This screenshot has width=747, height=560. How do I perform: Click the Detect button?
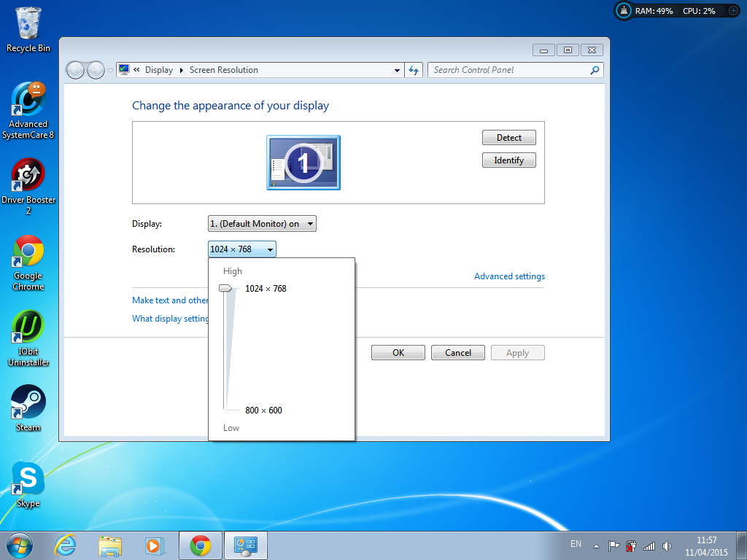pos(508,138)
